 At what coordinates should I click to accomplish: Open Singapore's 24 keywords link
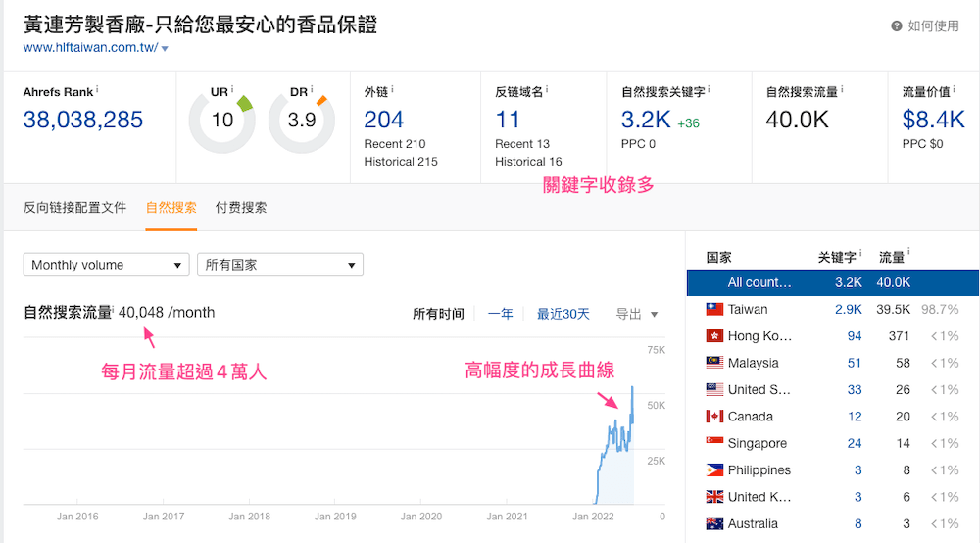[855, 444]
